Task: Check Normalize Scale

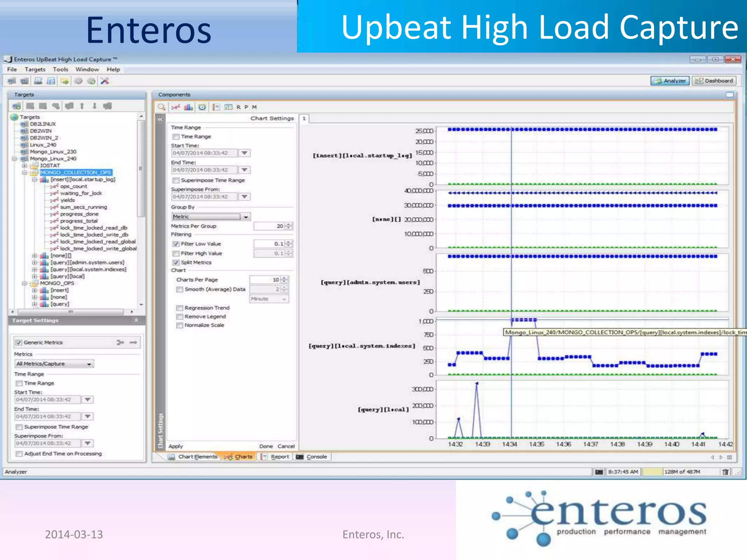Action: tap(179, 326)
